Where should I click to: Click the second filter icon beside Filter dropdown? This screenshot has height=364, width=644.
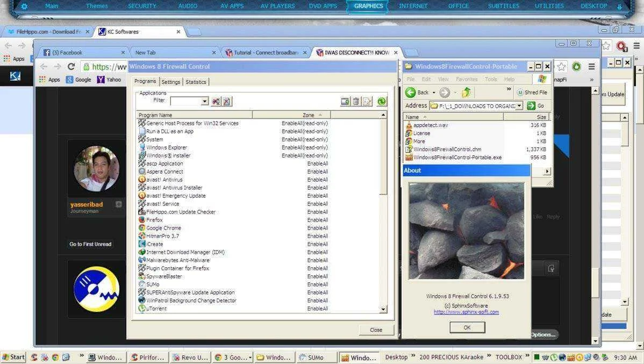(x=227, y=102)
